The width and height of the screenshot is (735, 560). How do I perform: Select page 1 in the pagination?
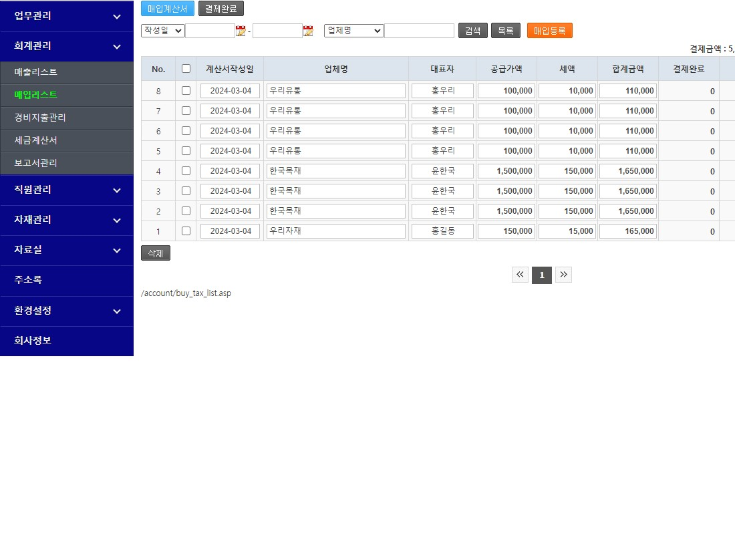tap(542, 275)
